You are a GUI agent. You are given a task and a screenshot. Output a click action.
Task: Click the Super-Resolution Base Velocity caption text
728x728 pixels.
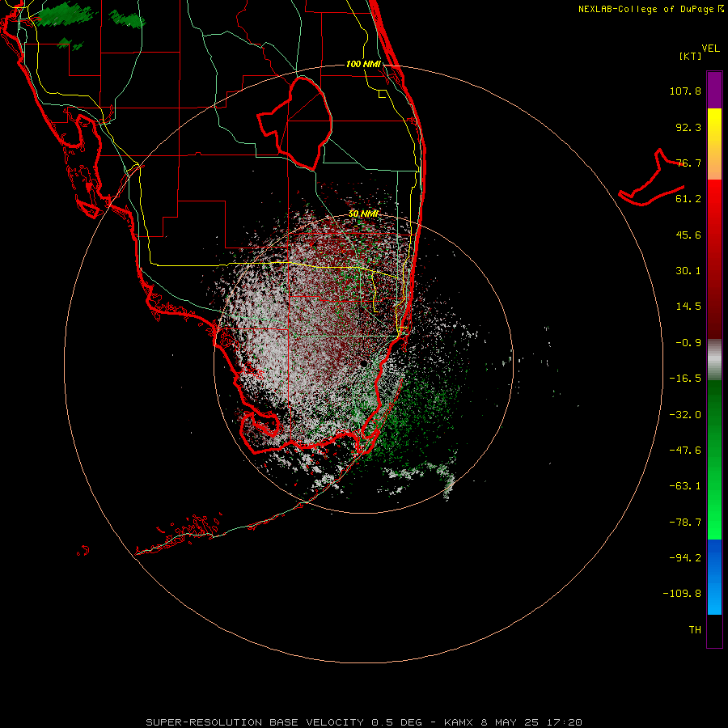pyautogui.click(x=363, y=722)
